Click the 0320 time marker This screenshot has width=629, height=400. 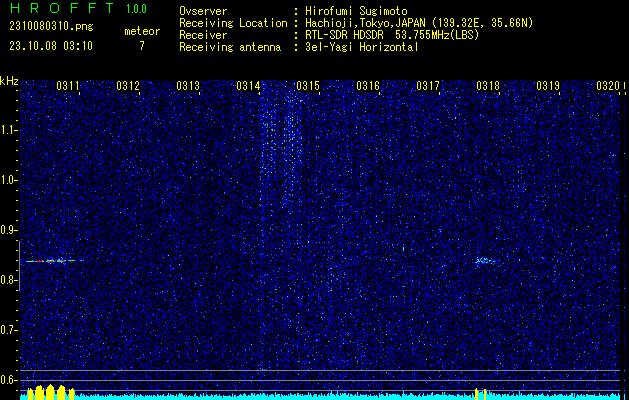tap(608, 87)
